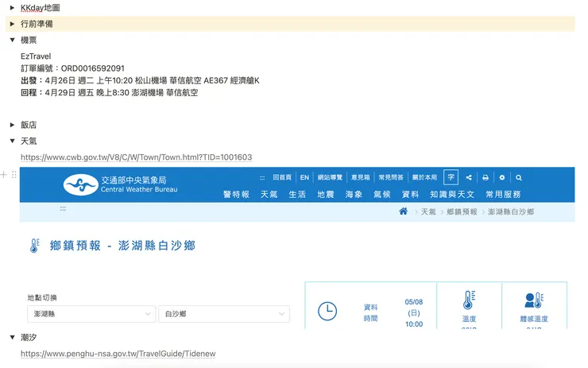
Task: Click 鄉鎮預報 in the breadcrumb
Action: (462, 212)
